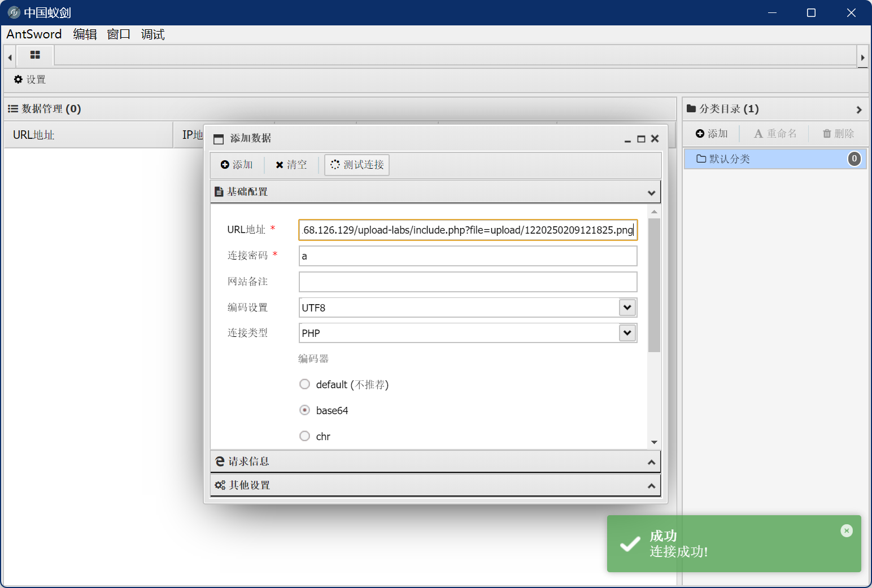Click the 清空 button to clear the form
This screenshot has height=588, width=872.
(x=291, y=165)
